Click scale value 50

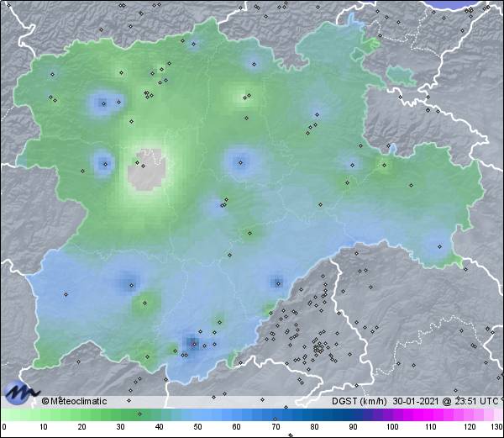tap(198, 427)
